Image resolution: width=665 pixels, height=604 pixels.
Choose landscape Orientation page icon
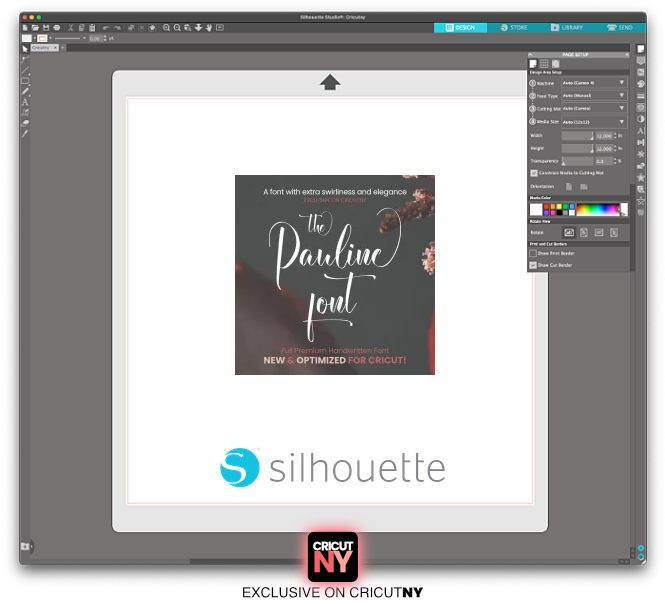coord(584,187)
